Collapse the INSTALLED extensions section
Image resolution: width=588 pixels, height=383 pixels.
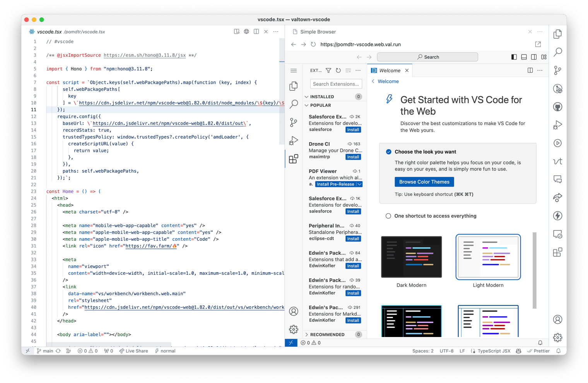pyautogui.click(x=306, y=97)
